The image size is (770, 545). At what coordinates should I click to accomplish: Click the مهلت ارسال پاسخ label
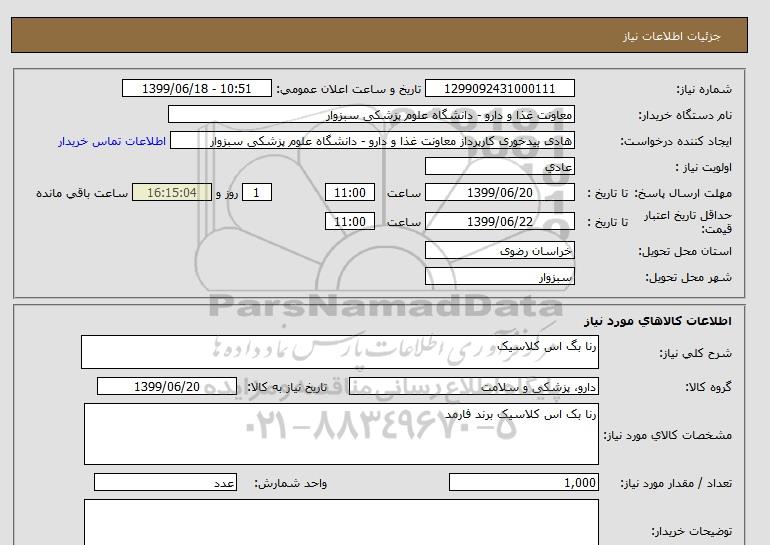point(685,193)
